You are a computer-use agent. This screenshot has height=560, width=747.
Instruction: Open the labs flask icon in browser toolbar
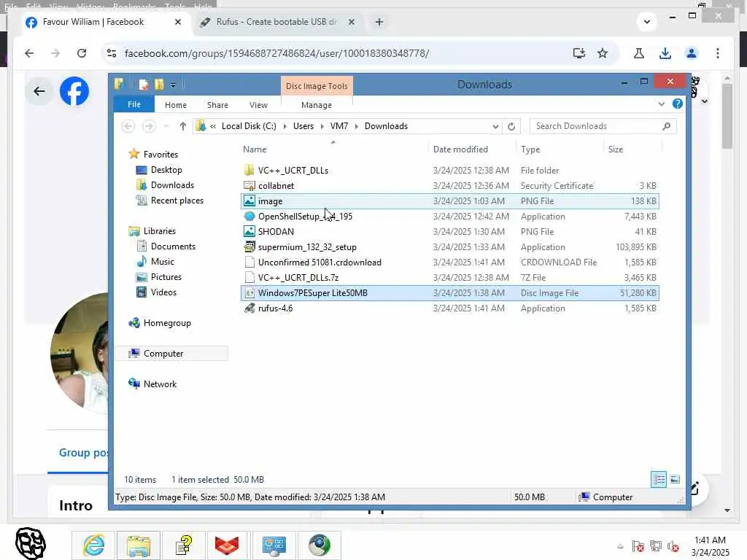point(639,53)
